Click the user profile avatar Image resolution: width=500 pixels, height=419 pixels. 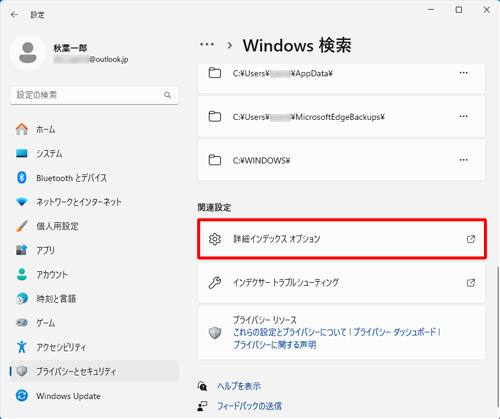pyautogui.click(x=28, y=53)
